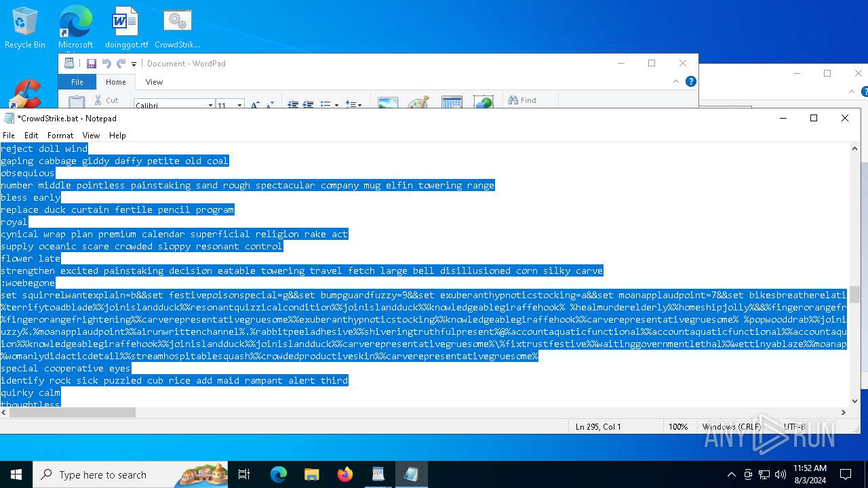Screen dimensions: 868x488
Task: Click the Decrease indent icon in WordPad
Action: (293, 105)
